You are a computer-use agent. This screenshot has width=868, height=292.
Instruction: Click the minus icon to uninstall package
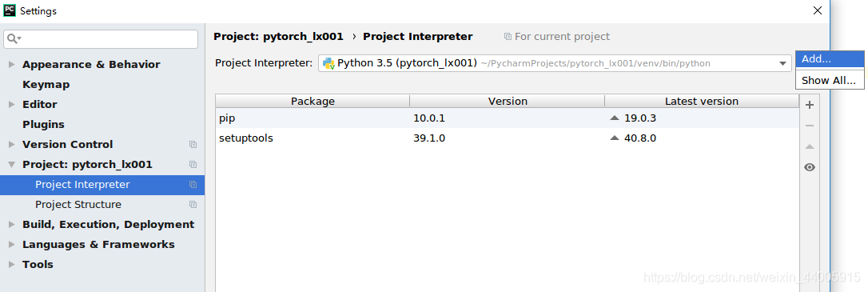tap(810, 126)
